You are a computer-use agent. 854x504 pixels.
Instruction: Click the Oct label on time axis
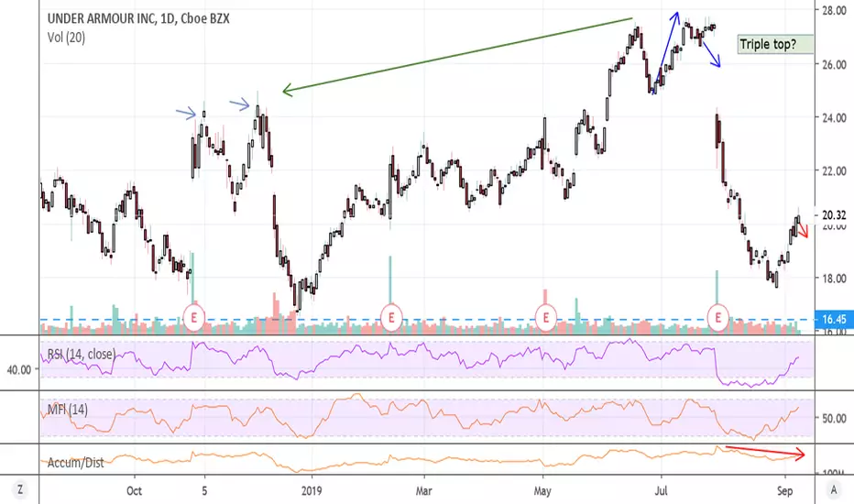coord(134,490)
